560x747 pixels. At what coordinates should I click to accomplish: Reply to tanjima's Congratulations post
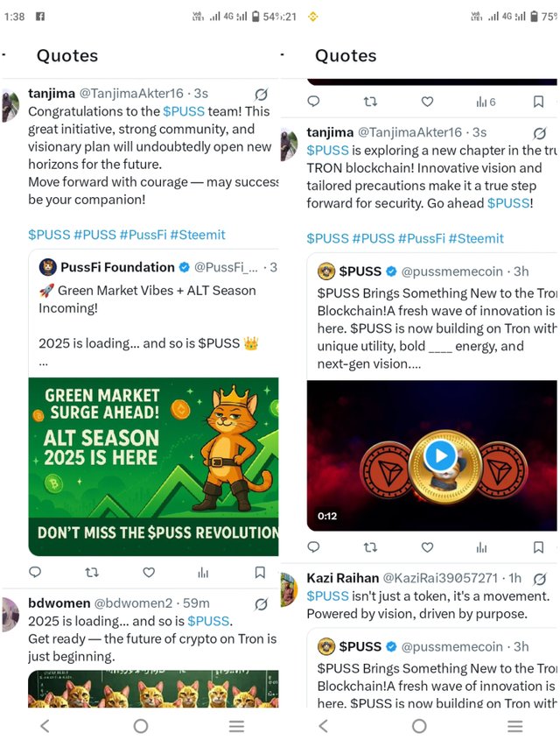(35, 572)
